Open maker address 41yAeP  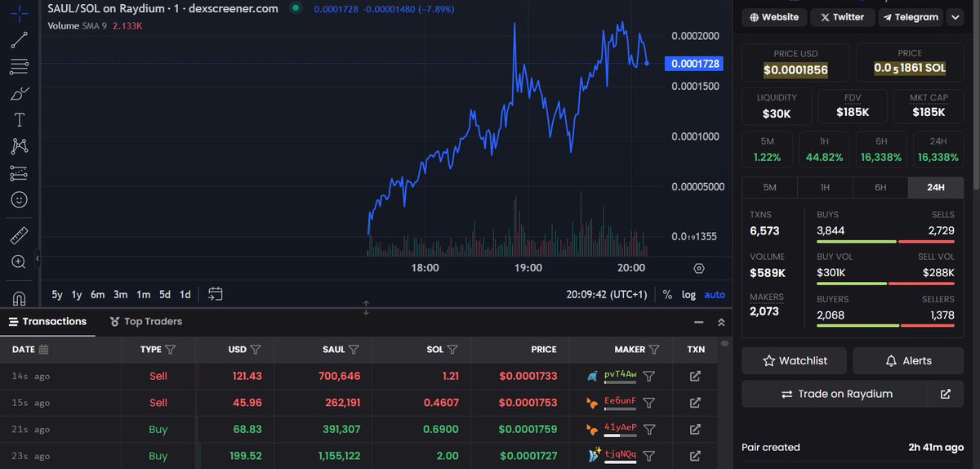coord(620,429)
